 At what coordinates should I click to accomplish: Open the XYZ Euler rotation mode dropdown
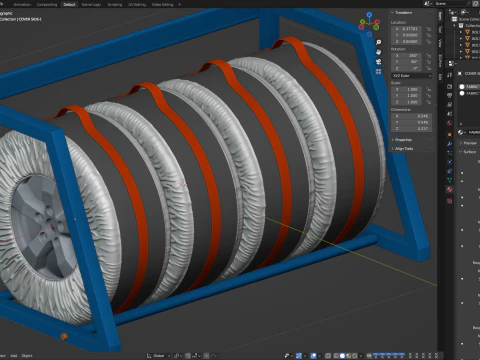point(412,76)
